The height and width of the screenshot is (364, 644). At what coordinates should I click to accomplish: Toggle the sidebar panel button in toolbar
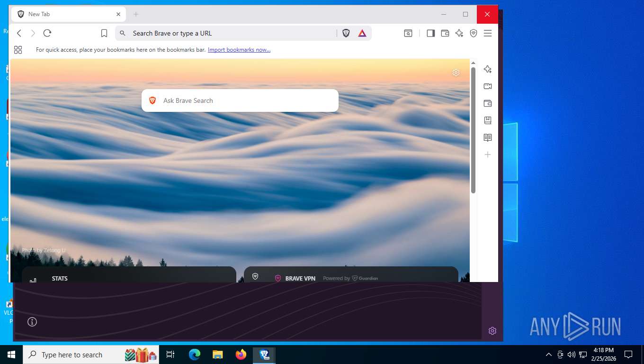click(x=430, y=33)
